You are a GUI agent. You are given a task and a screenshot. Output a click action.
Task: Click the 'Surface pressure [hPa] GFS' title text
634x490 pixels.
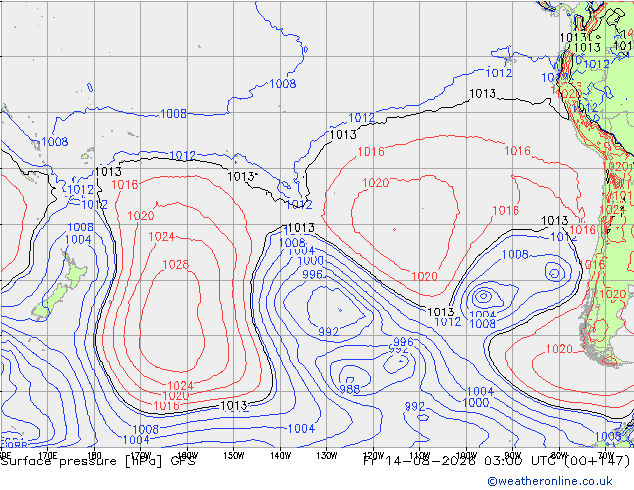(x=98, y=461)
